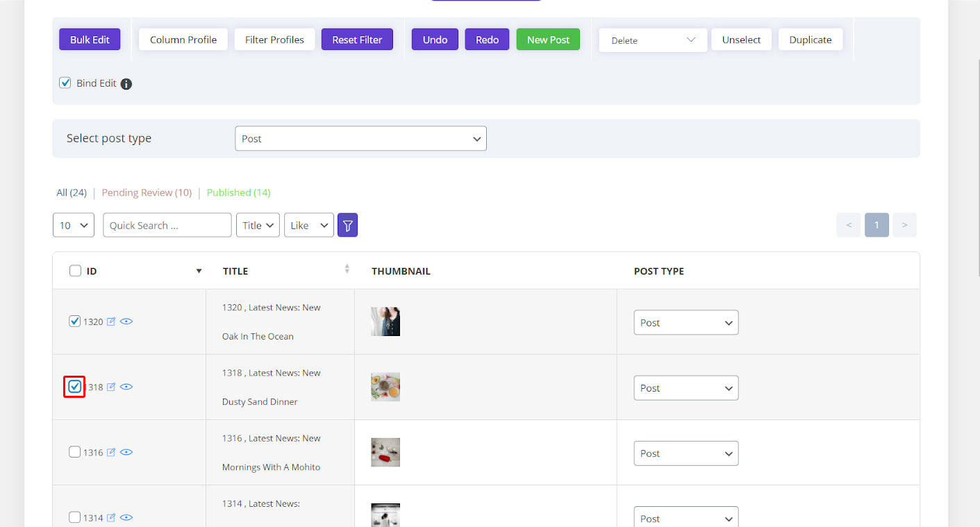
Task: Click title "Dusty Sand Dinner"
Action: coord(260,401)
